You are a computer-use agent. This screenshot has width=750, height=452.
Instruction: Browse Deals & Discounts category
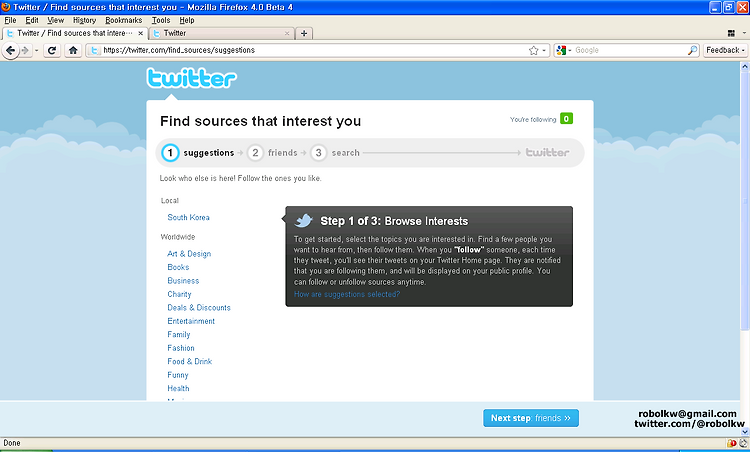click(x=199, y=308)
